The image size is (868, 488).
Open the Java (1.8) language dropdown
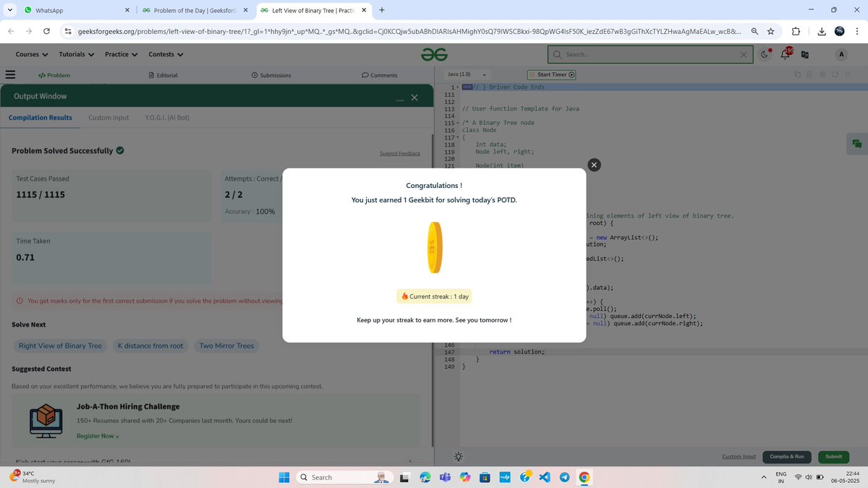click(x=467, y=74)
